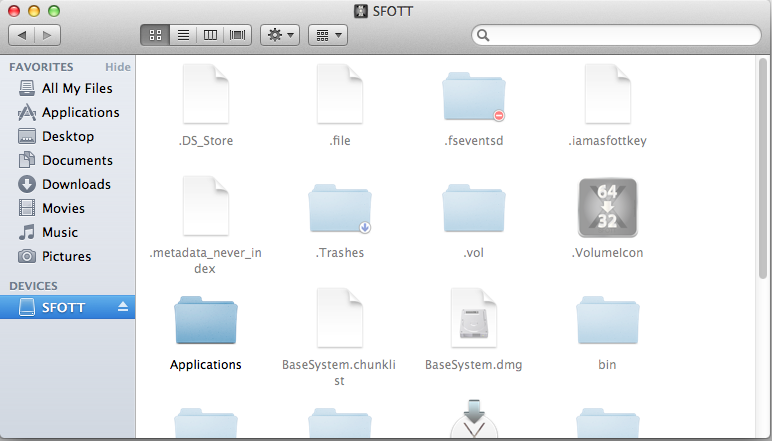Open Documents in the sidebar
This screenshot has height=441, width=772.
pos(65,160)
